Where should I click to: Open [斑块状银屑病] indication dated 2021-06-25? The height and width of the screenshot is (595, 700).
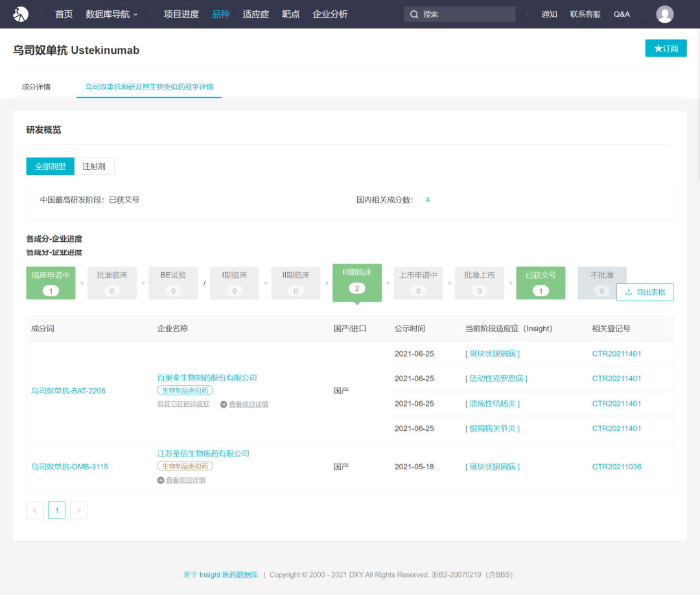(x=493, y=354)
